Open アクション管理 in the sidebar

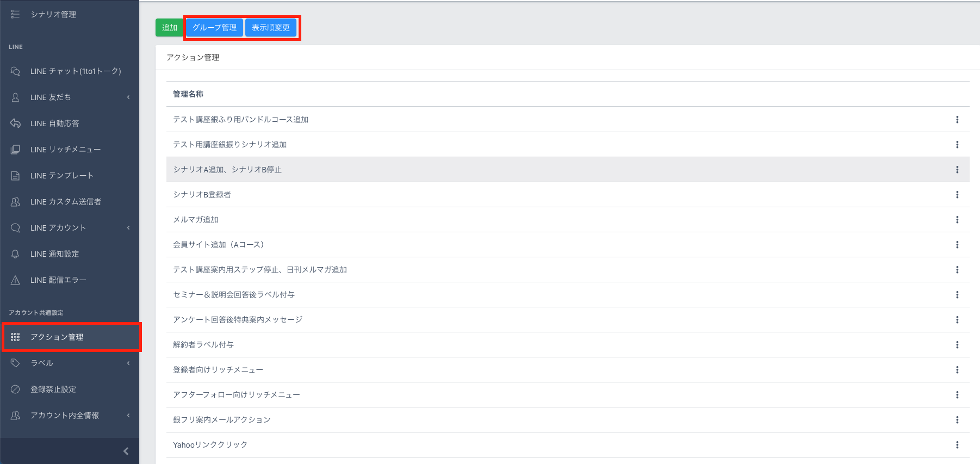(x=57, y=337)
